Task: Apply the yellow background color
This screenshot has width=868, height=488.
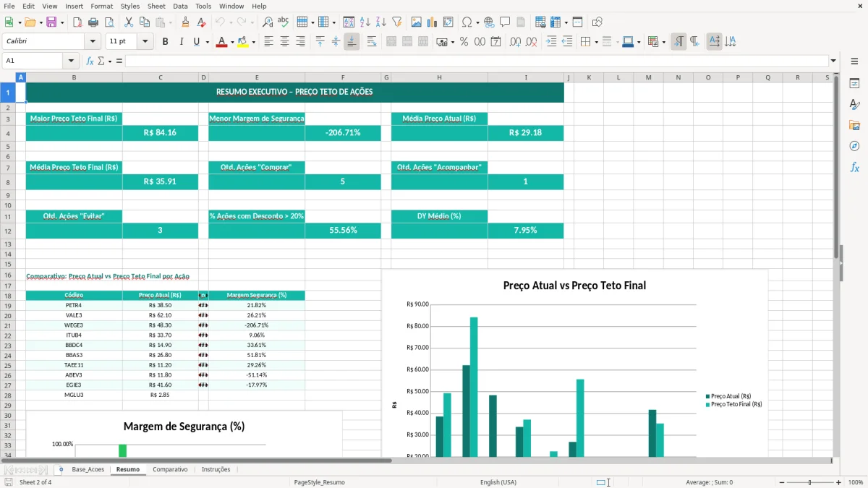Action: pos(243,42)
